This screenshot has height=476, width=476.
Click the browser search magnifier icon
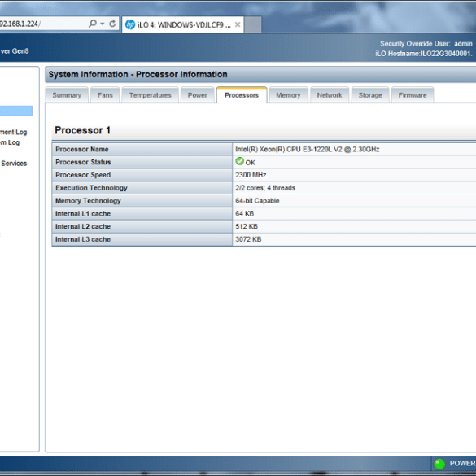coord(93,24)
